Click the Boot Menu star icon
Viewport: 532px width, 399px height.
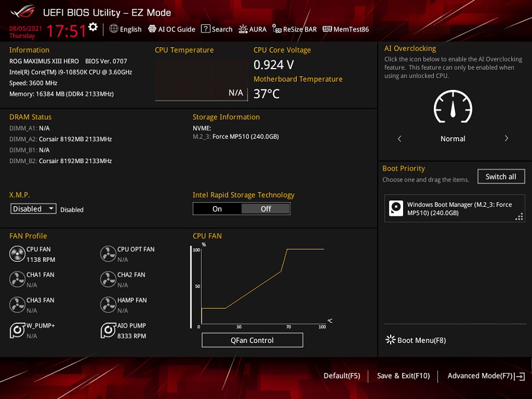coord(391,340)
